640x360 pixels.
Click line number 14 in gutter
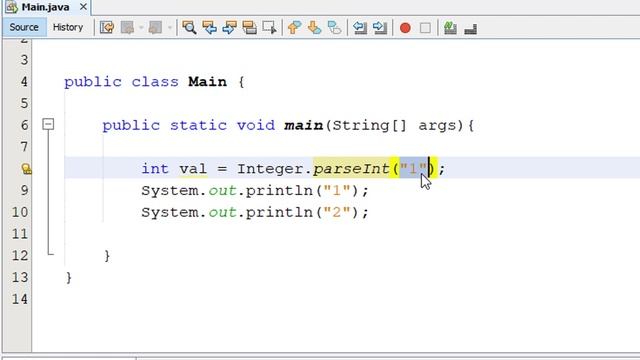tap(20, 299)
